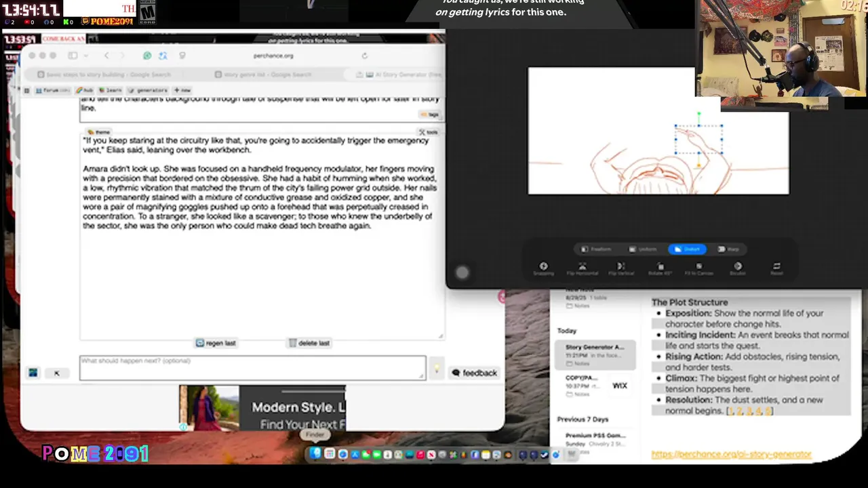Image resolution: width=868 pixels, height=488 pixels.
Task: Go back using Safari's back arrow
Action: (x=106, y=56)
